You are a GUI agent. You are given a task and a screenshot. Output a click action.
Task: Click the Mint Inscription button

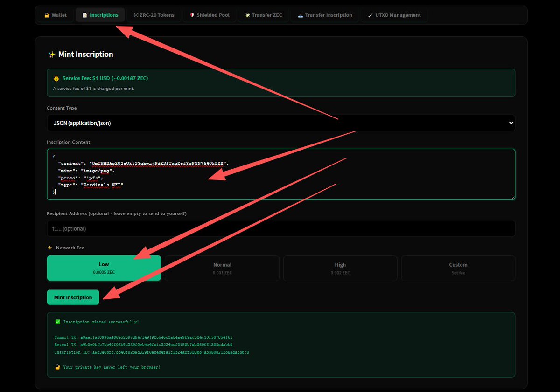(73, 297)
